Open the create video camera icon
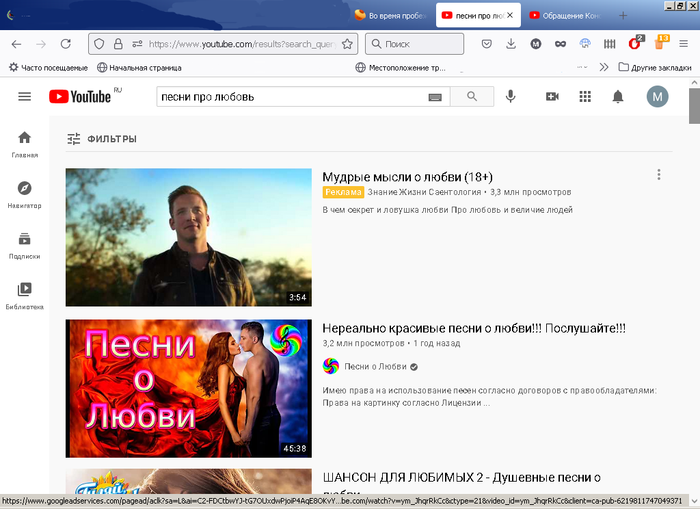 [552, 96]
